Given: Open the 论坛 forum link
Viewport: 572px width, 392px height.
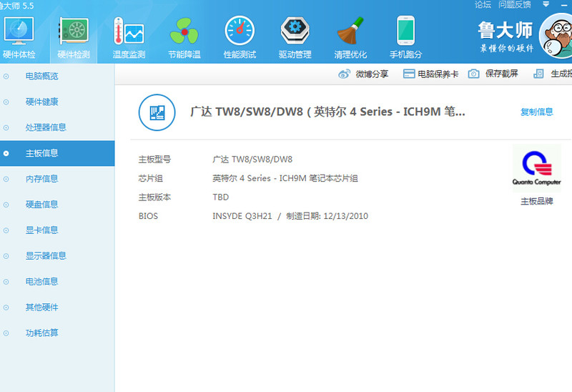Looking at the screenshot, I should click(x=483, y=5).
